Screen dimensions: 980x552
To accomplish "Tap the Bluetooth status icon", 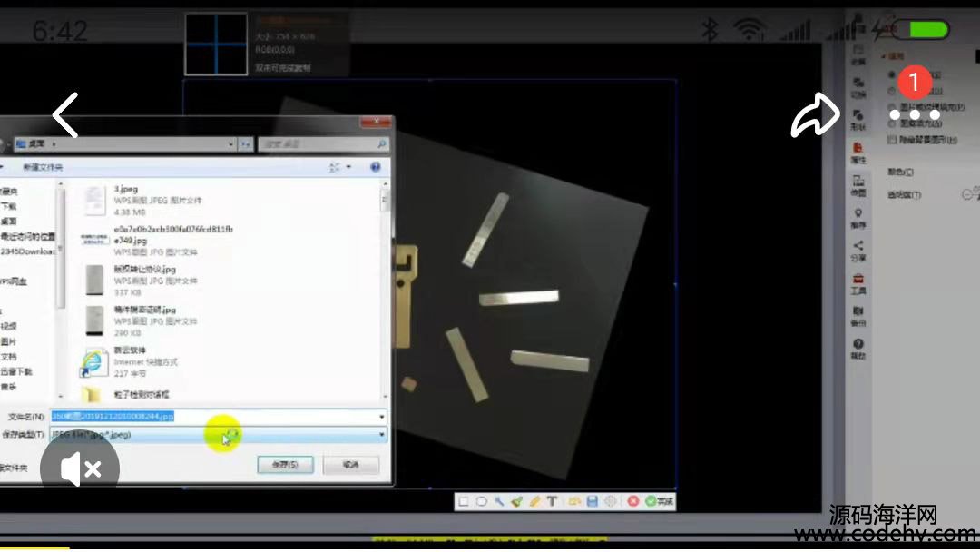I will pyautogui.click(x=710, y=29).
